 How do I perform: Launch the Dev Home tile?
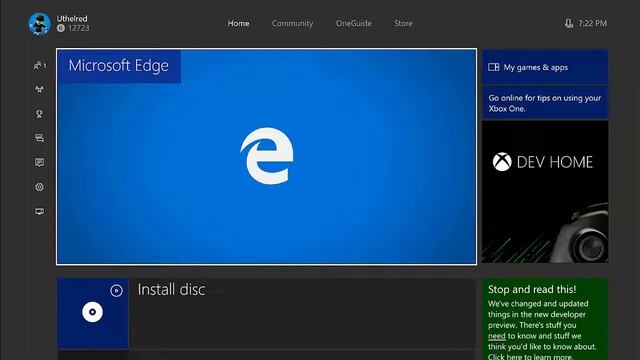[x=545, y=192]
